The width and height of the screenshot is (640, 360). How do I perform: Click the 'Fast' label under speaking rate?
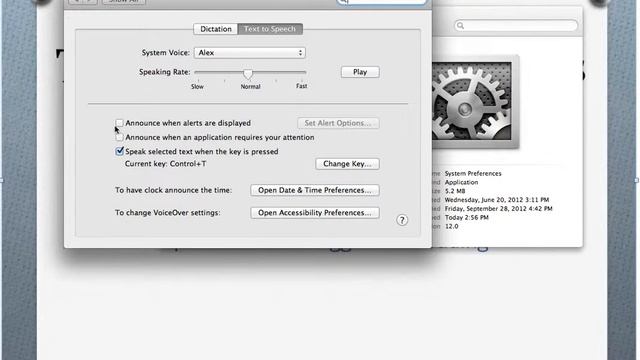(x=302, y=86)
